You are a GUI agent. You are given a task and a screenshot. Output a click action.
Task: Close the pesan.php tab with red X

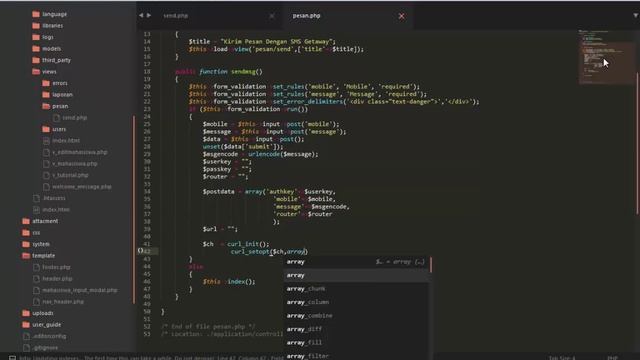pos(402,16)
